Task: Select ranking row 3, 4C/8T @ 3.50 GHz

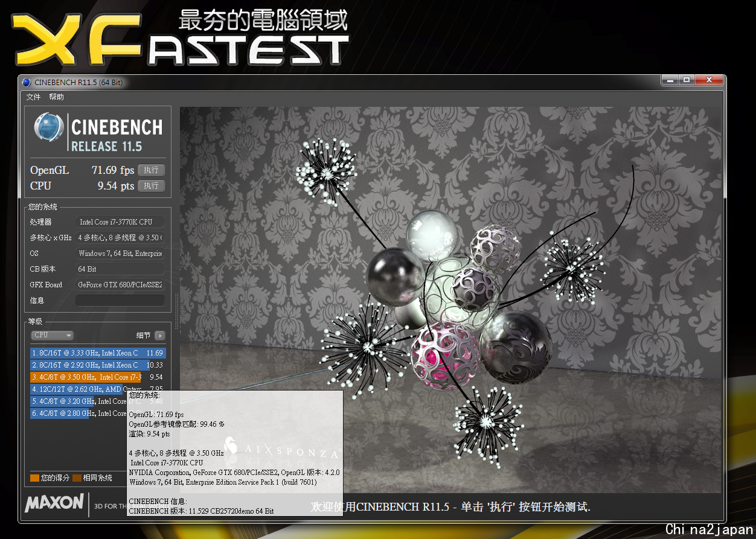Action: pyautogui.click(x=98, y=377)
